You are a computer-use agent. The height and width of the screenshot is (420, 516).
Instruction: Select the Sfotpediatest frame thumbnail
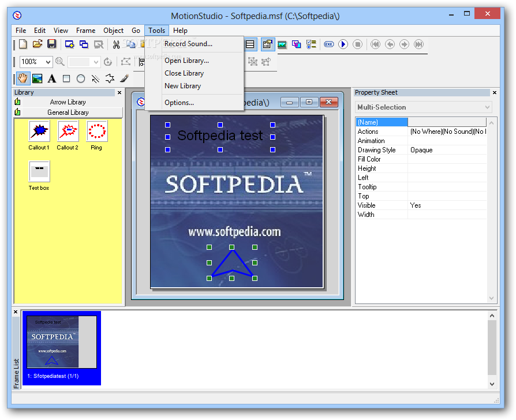click(x=62, y=348)
